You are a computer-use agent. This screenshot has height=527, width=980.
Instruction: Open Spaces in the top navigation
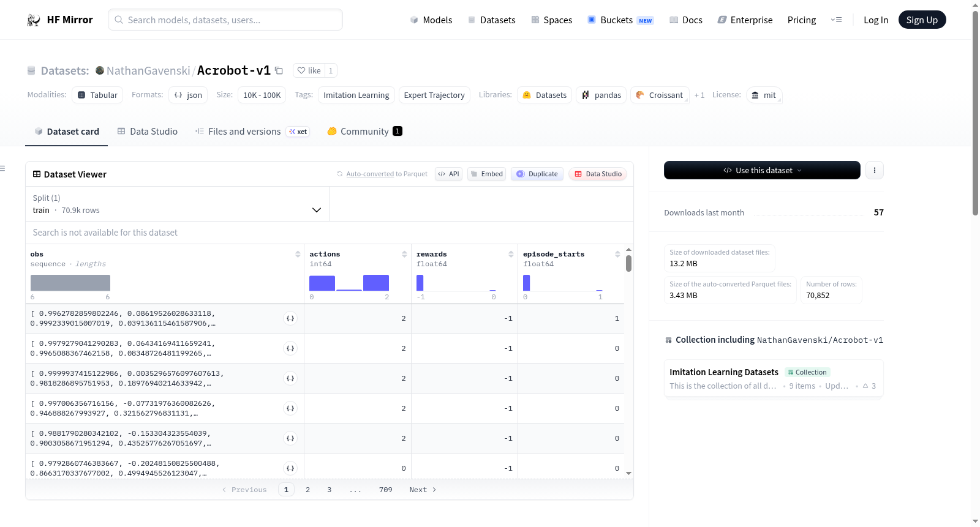(x=552, y=20)
